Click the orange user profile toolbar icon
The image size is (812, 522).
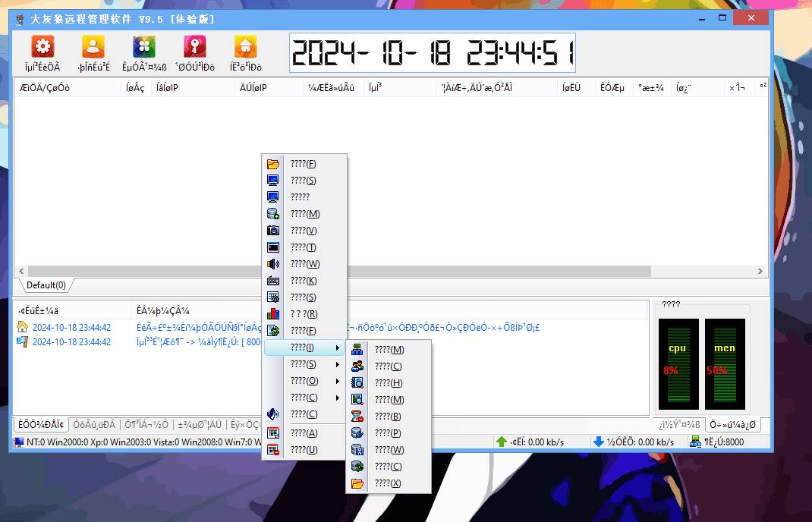click(93, 46)
